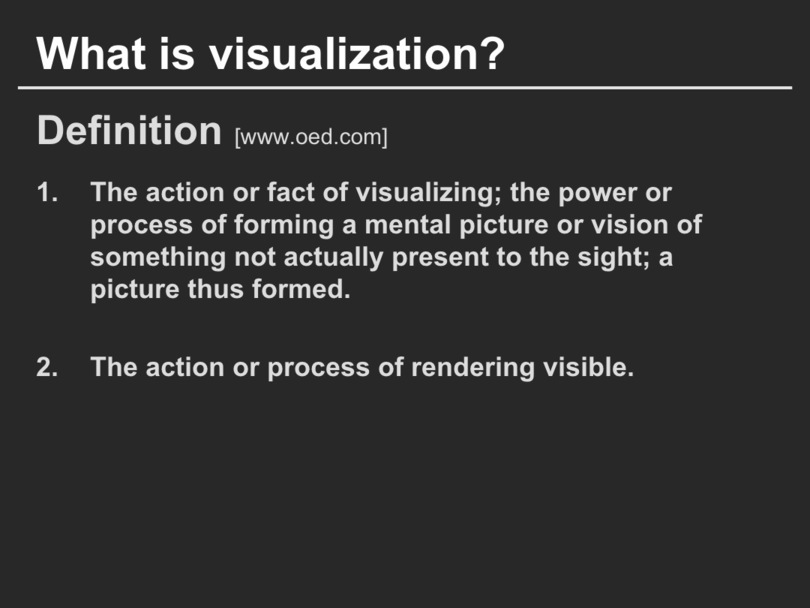
Task: Click the "Definition" subheading
Action: coord(128,131)
